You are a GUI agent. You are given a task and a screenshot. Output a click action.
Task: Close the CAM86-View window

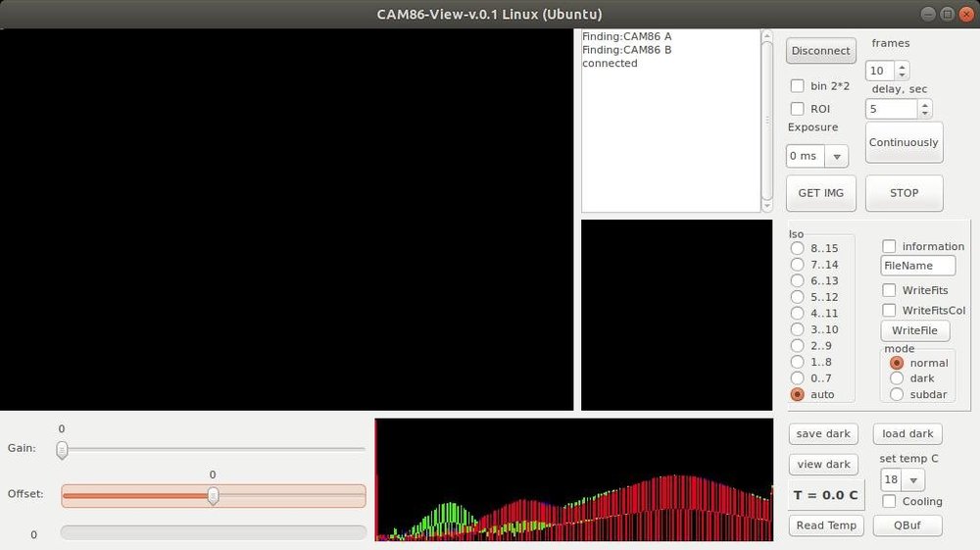pyautogui.click(x=966, y=14)
